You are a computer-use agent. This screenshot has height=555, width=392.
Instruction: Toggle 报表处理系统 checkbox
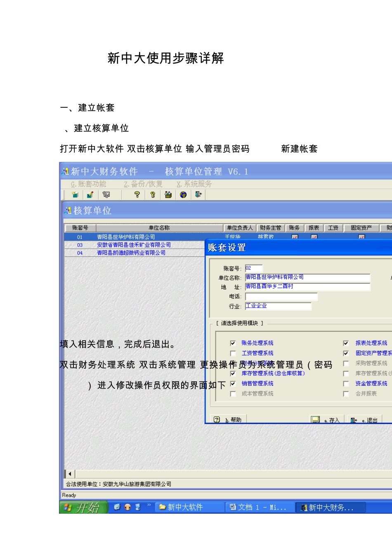coord(346,343)
